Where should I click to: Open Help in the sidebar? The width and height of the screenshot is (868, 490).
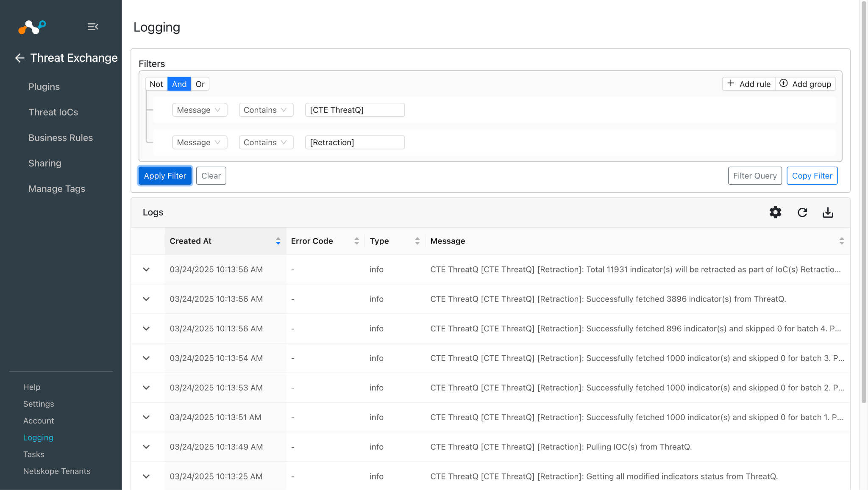(x=32, y=387)
